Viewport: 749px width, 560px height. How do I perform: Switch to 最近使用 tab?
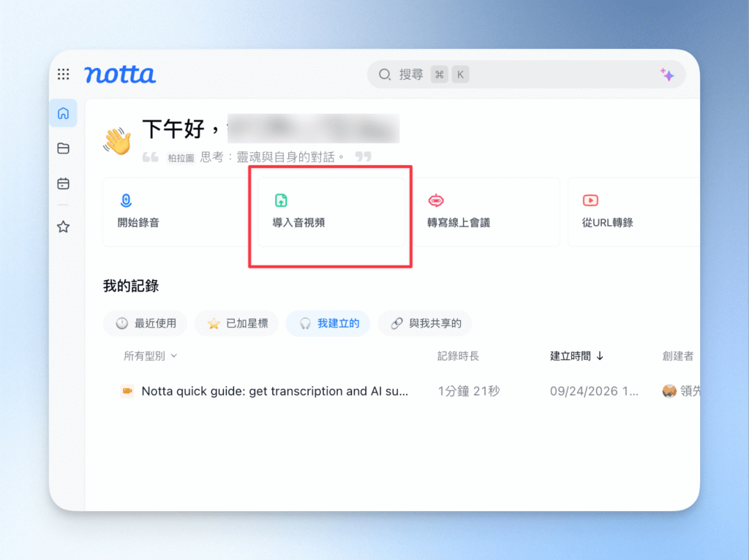pos(146,323)
